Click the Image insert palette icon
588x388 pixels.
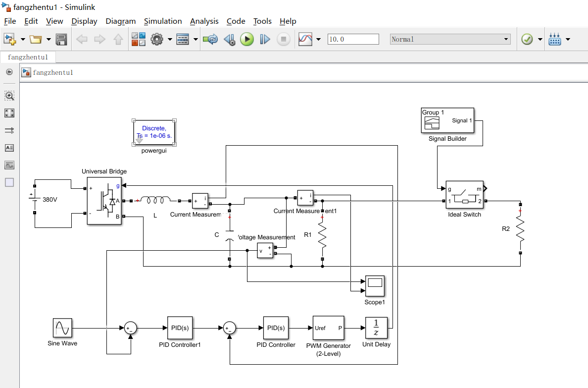coord(9,165)
